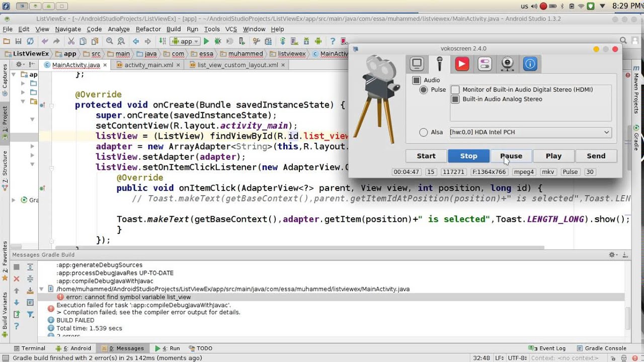644x362 pixels.
Task: Toggle the Audio checkbox in vokoscreen
Action: pos(417,80)
